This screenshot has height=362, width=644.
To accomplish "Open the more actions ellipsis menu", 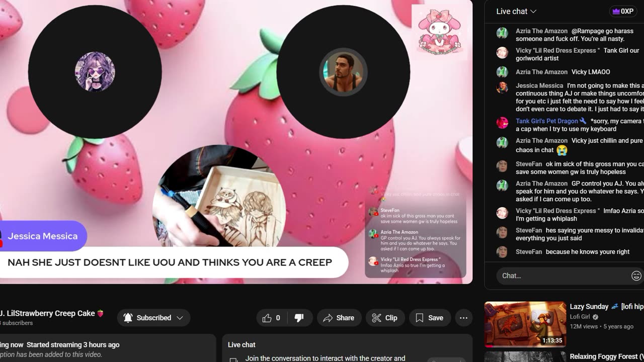I will point(463,318).
